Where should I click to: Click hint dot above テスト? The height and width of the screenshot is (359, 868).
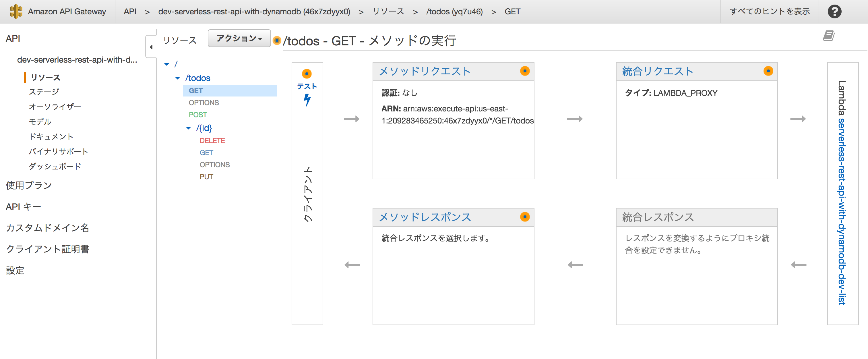pyautogui.click(x=307, y=74)
